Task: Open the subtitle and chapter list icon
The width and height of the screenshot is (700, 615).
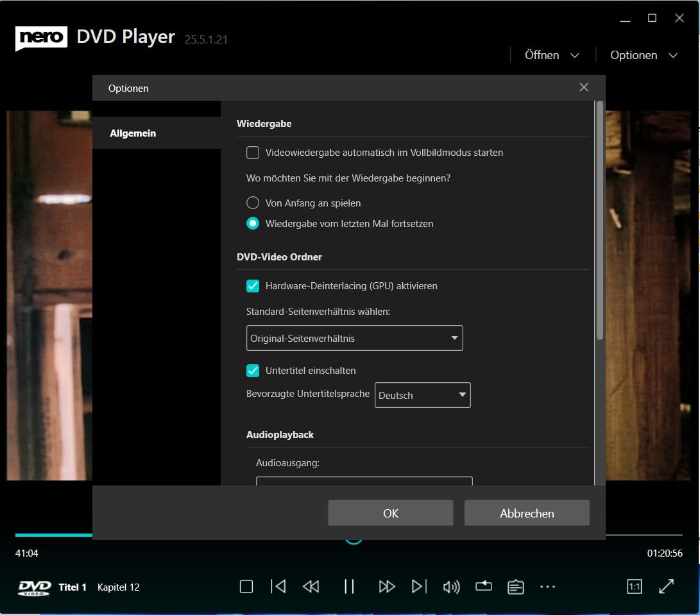Action: coord(516,587)
